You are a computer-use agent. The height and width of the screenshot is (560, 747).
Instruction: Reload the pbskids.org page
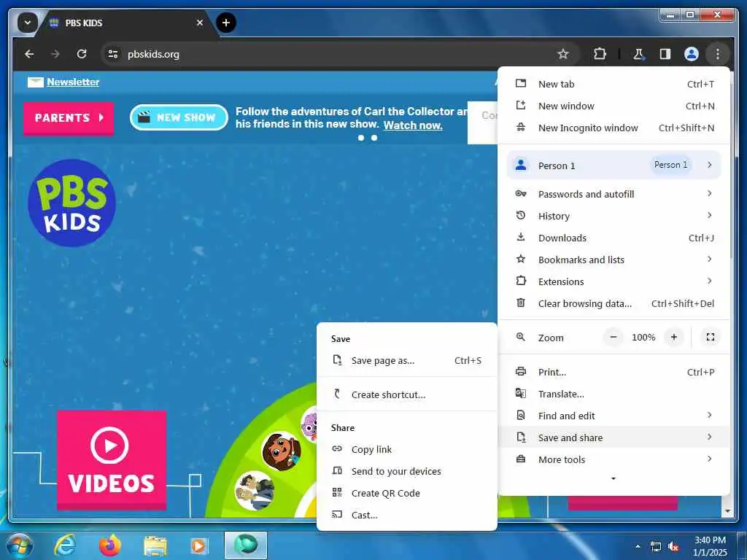[82, 54]
